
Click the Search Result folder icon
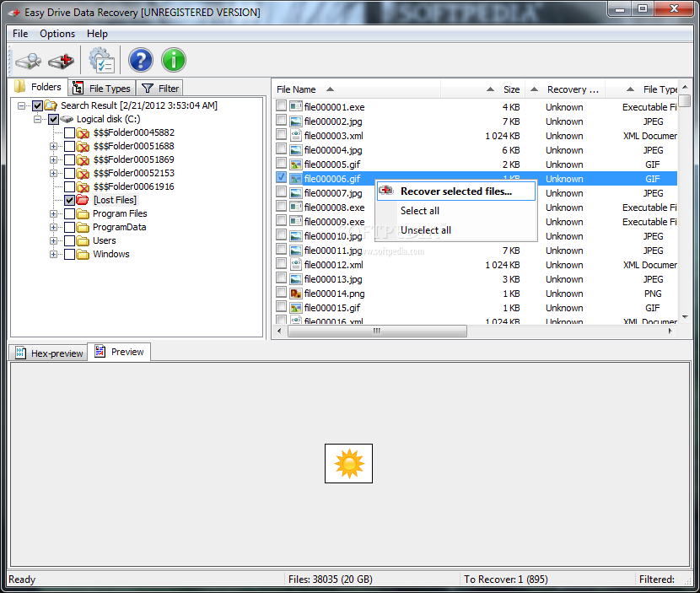(x=51, y=105)
